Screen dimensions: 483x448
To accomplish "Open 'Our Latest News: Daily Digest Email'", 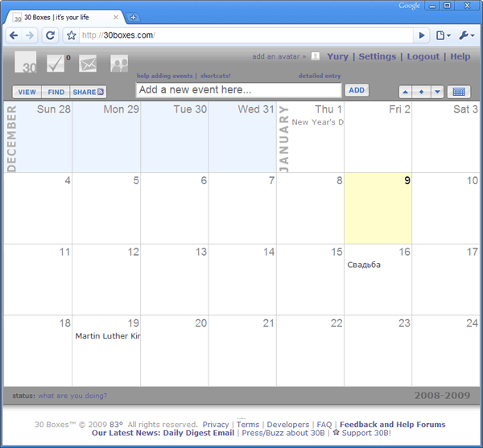I will coord(163,433).
